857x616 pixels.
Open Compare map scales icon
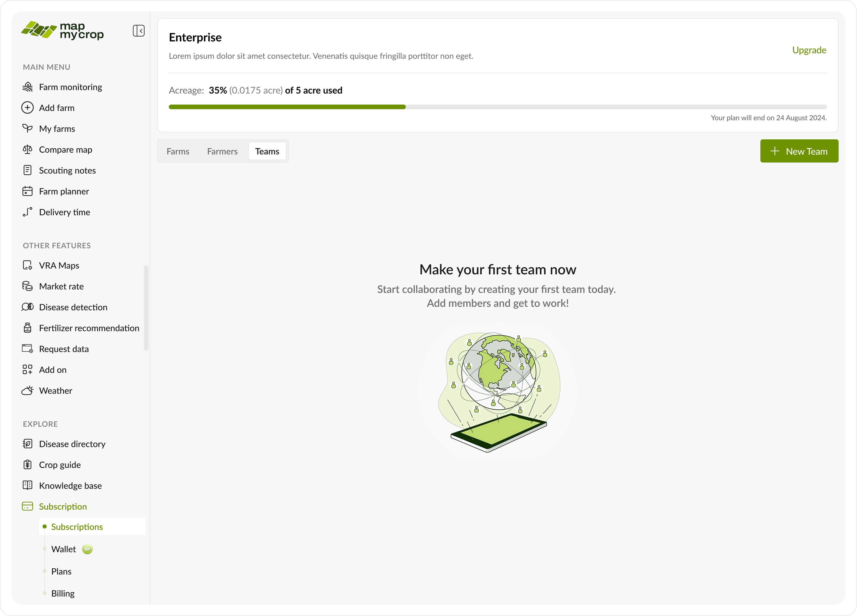point(27,150)
